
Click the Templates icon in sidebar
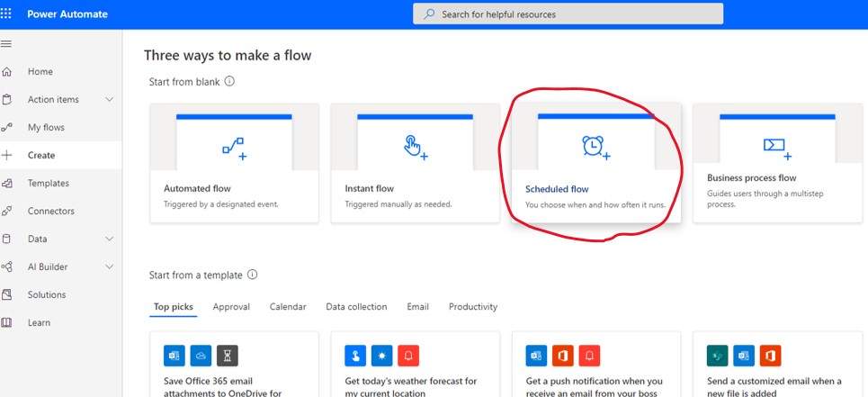[6, 184]
